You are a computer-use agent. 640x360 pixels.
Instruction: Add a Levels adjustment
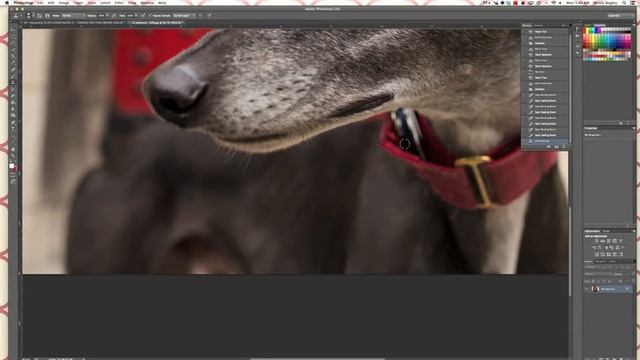(602, 241)
